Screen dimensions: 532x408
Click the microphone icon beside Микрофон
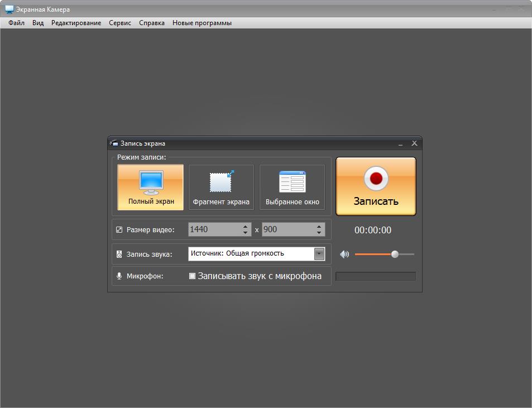click(x=119, y=276)
